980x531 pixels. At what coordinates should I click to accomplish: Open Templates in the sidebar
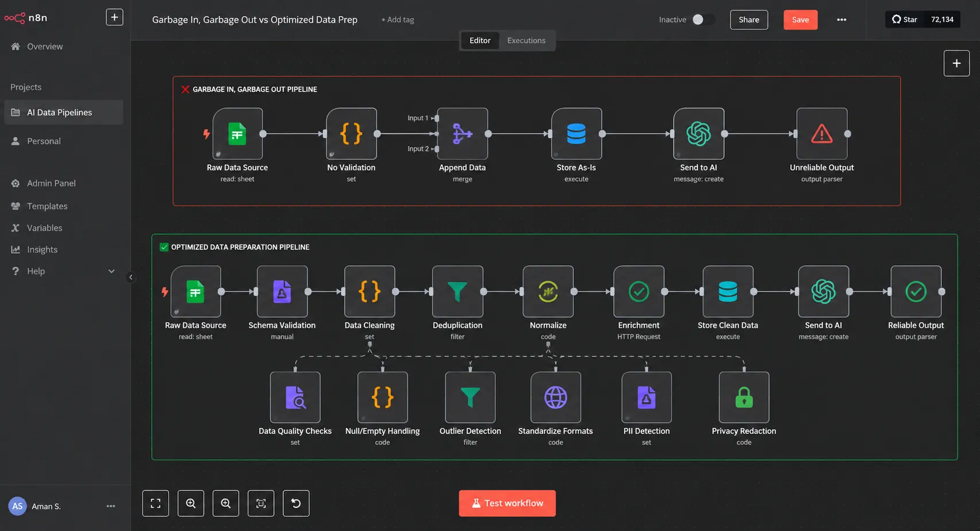coord(47,206)
